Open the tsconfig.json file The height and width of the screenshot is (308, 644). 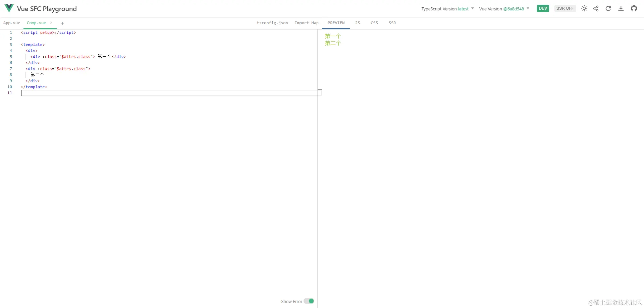(x=272, y=23)
